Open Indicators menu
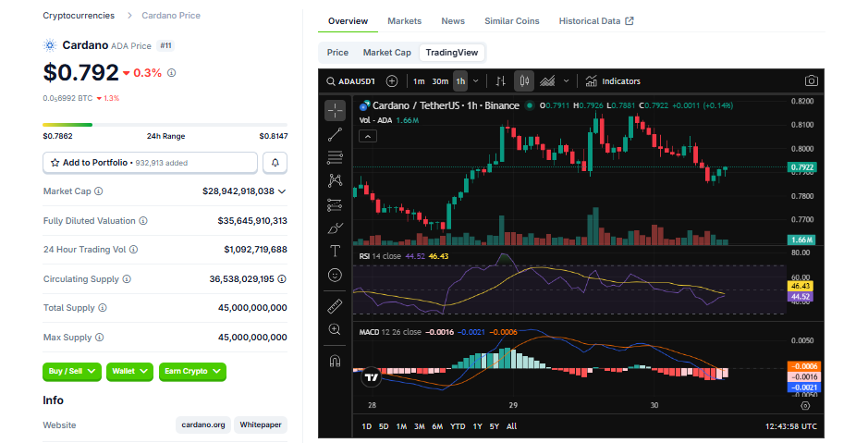 point(613,81)
